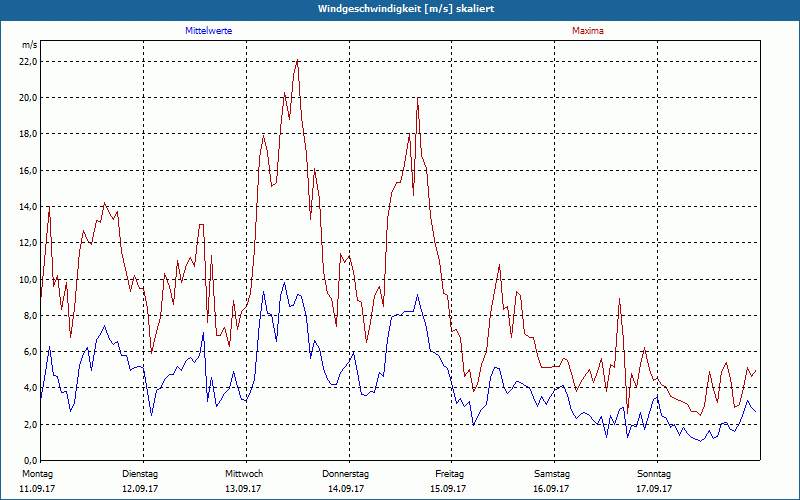Image resolution: width=800 pixels, height=500 pixels.
Task: Click the date 14.09.17
Action: point(346,489)
